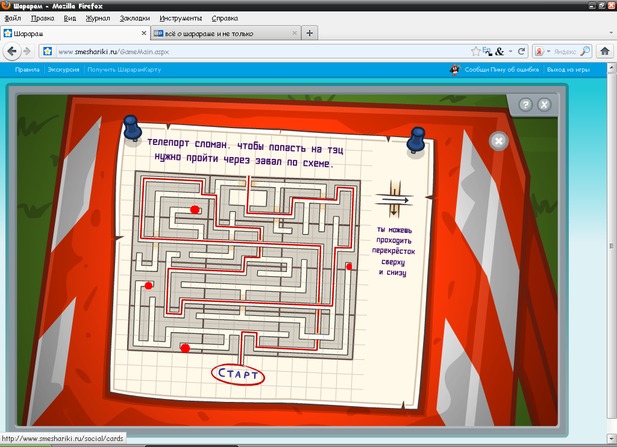
Task: Click the red dot at maze right side
Action: pos(349,267)
